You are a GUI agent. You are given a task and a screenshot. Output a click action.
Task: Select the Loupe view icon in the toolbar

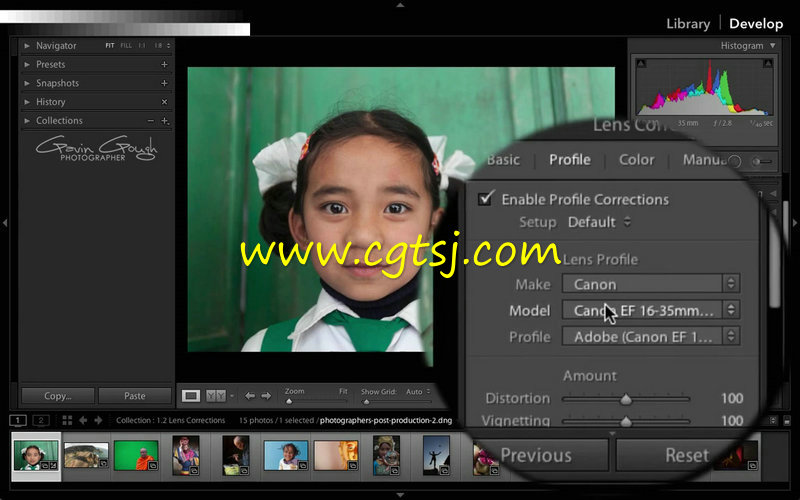191,396
